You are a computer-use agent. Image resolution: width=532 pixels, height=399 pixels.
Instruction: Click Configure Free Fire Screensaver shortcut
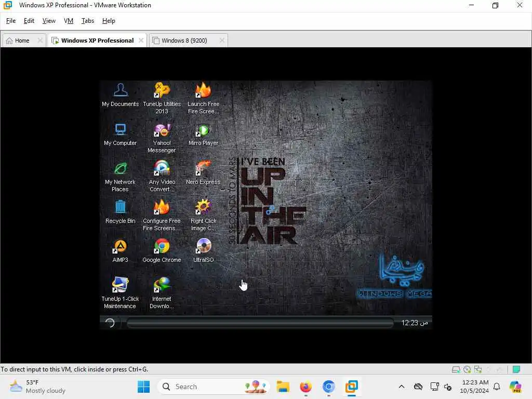[162, 216]
